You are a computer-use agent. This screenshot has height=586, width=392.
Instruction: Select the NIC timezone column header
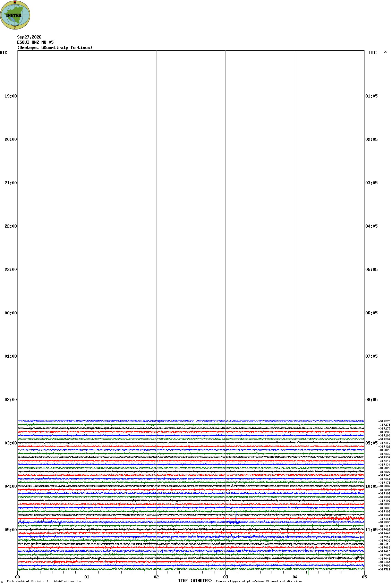point(3,53)
